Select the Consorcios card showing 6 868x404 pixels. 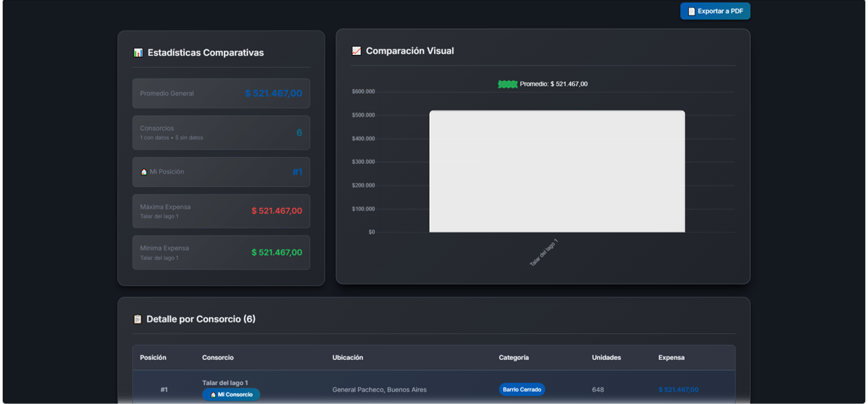coord(221,133)
